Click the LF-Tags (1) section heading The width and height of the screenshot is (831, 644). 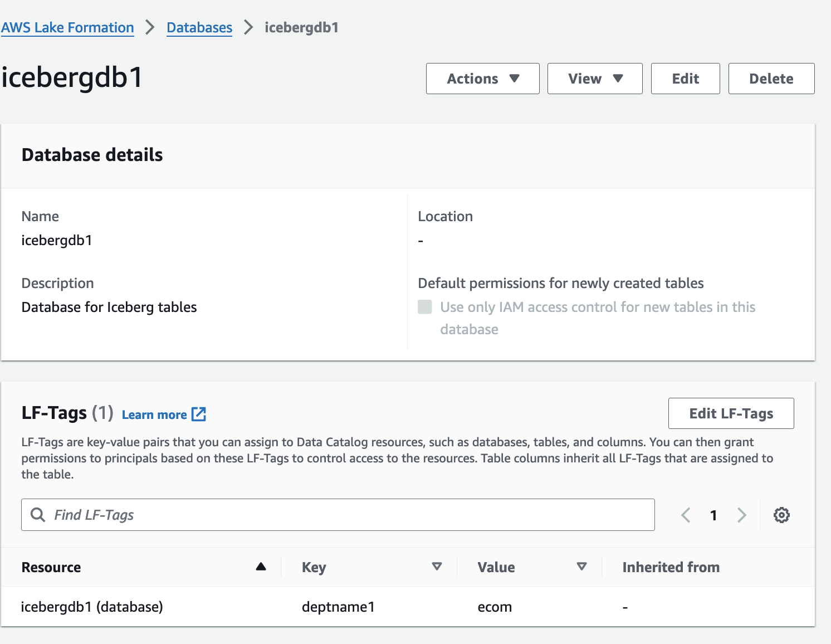pos(67,413)
